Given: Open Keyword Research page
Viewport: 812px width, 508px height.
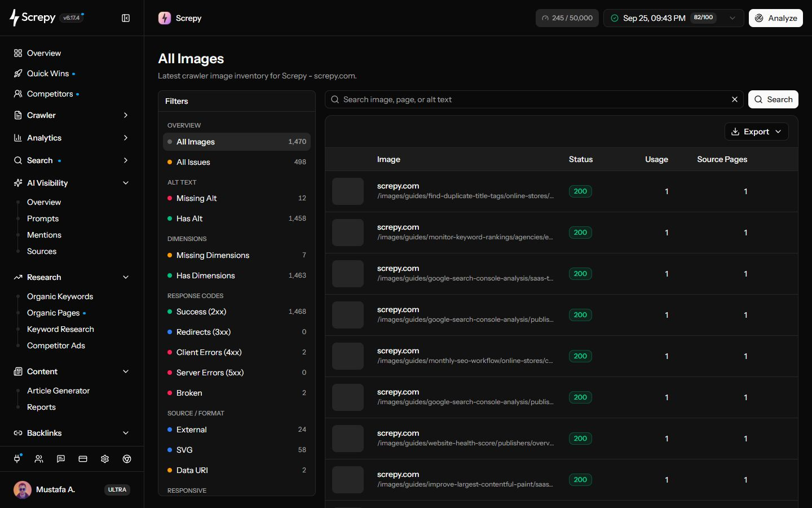Looking at the screenshot, I should point(60,329).
